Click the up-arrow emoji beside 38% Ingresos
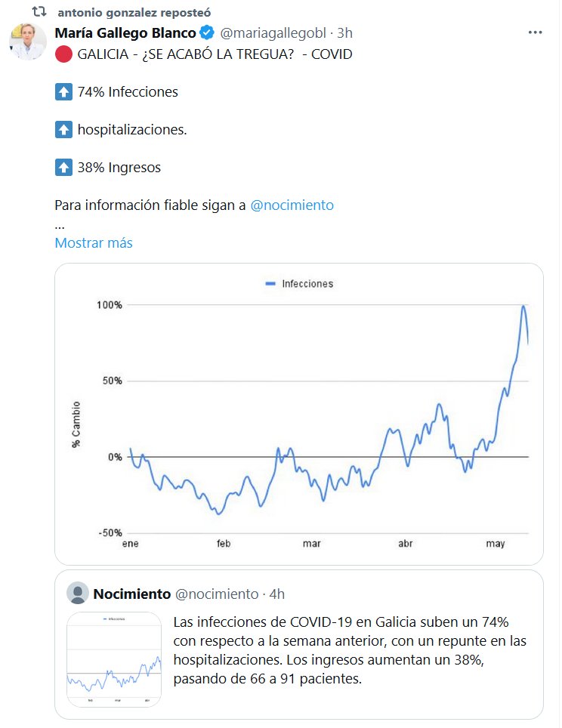Image resolution: width=562 pixels, height=728 pixels. click(x=63, y=168)
